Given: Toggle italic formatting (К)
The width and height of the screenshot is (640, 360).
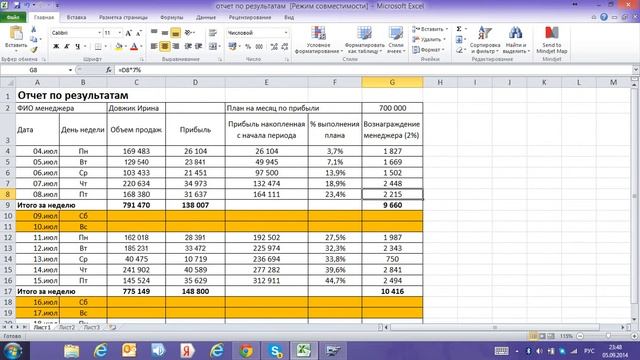Looking at the screenshot, I should click(x=67, y=47).
